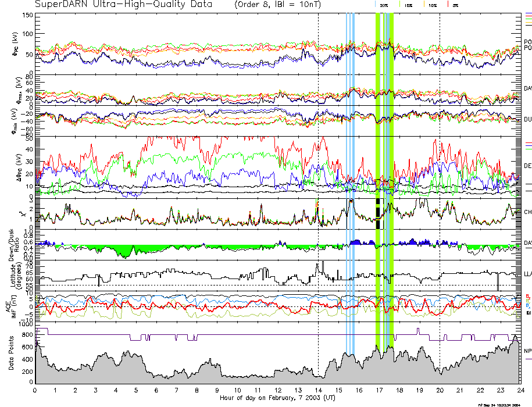This screenshot has width=532, height=407.
Task: Click hour tick label '3' on the x-axis
Action: point(96,390)
